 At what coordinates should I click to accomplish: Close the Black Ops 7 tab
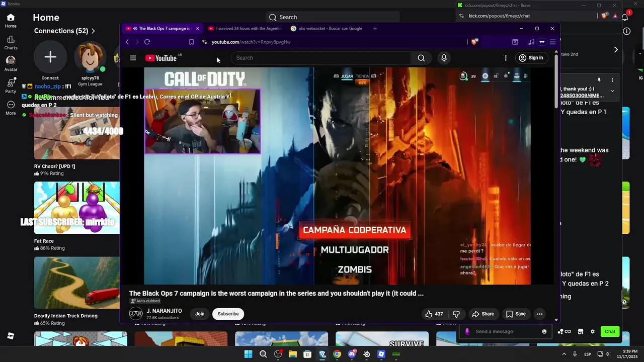point(197,29)
